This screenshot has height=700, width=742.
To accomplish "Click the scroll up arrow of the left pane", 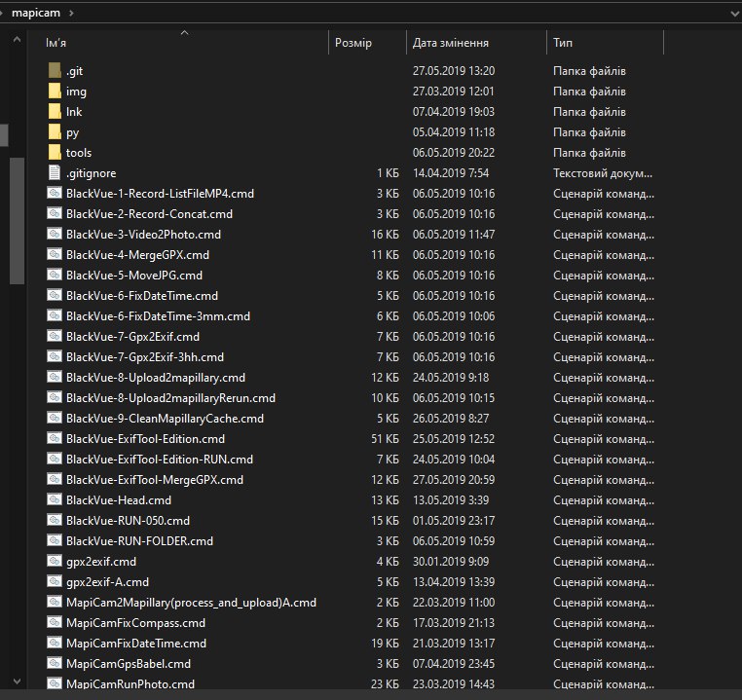I will (x=17, y=40).
